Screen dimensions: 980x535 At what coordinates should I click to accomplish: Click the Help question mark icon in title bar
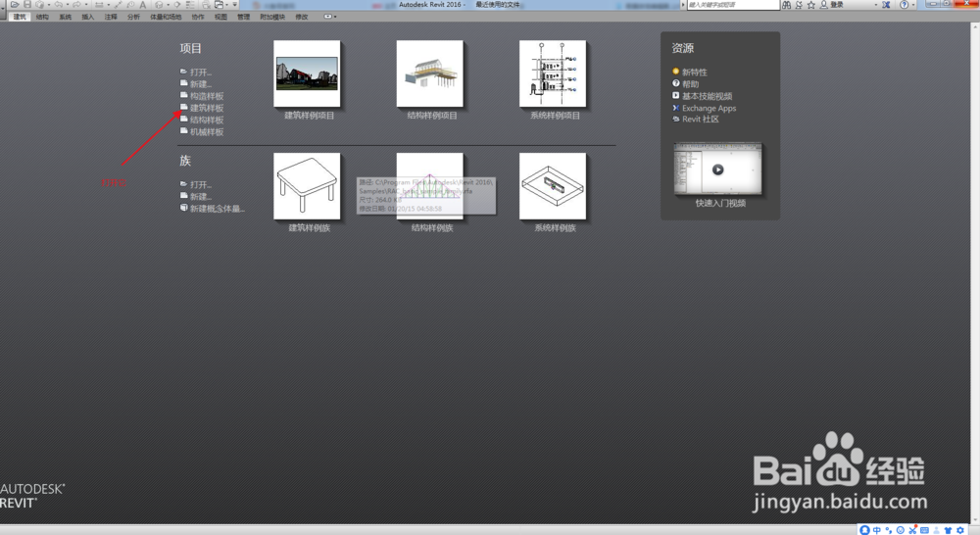point(904,4)
